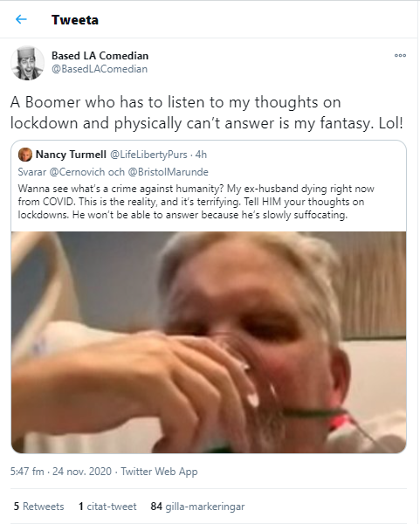Open Based LA Comedian's profile picture
This screenshot has width=420, height=524.
coord(27,63)
